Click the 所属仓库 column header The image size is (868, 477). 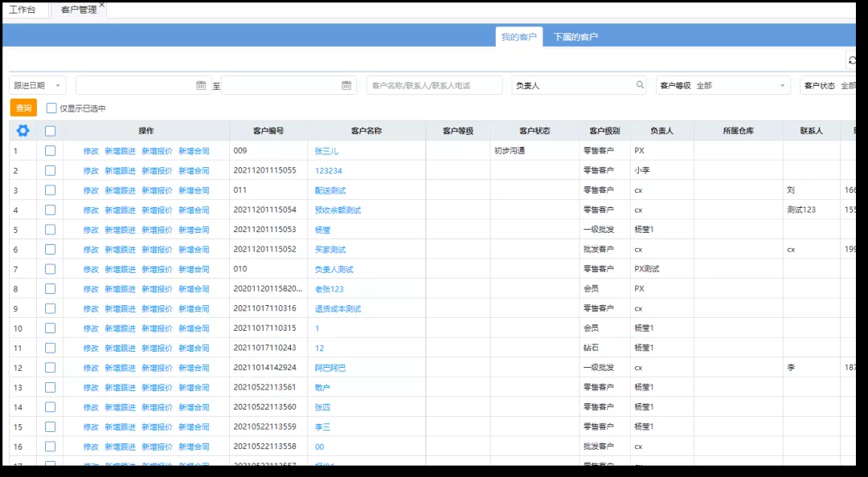tap(739, 131)
